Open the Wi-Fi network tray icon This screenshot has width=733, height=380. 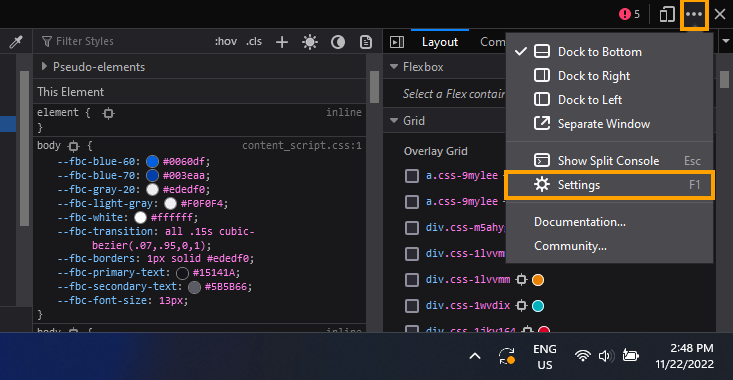tap(582, 356)
